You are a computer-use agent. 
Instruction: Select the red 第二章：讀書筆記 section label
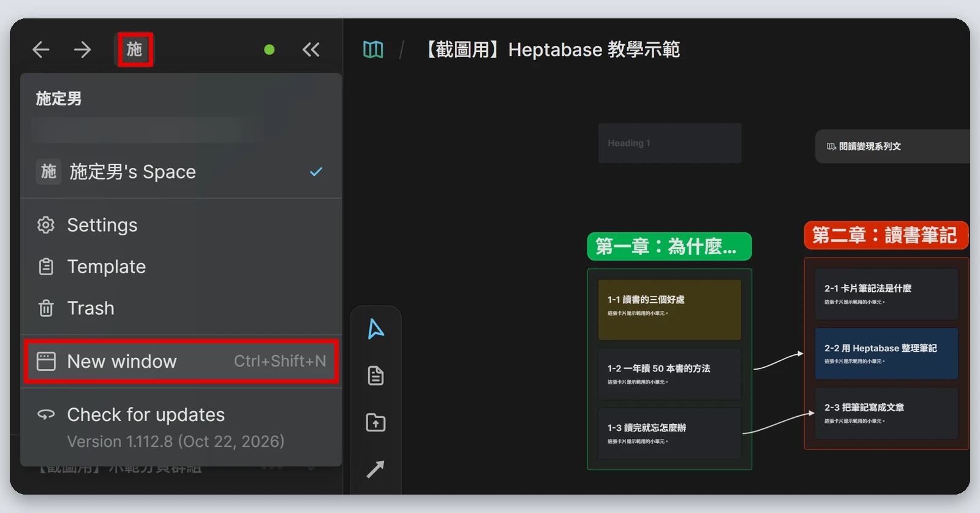[886, 235]
